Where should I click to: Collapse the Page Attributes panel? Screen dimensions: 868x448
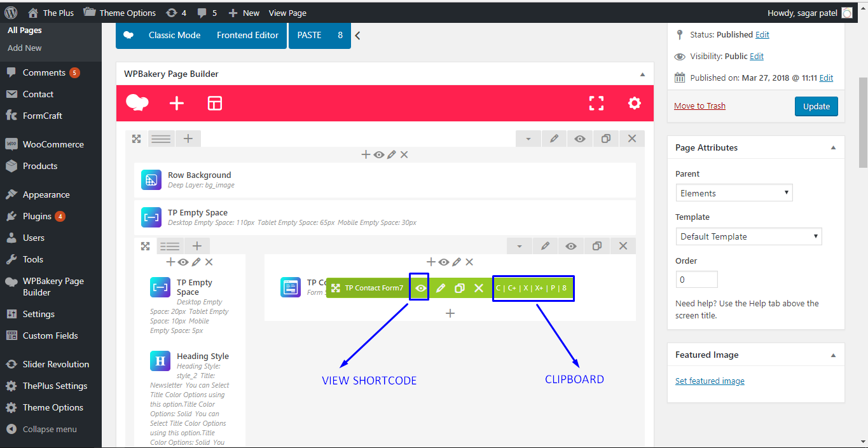(x=833, y=147)
